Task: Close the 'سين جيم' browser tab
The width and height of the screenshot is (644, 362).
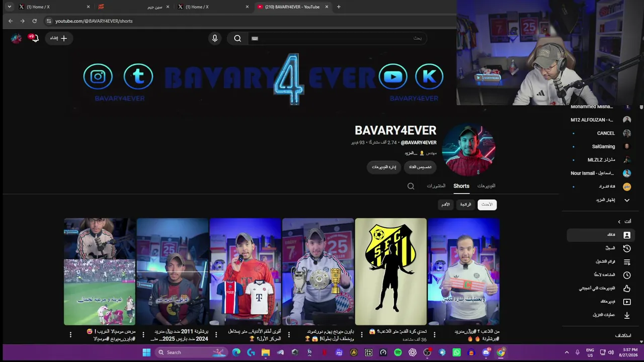Action: pyautogui.click(x=168, y=7)
